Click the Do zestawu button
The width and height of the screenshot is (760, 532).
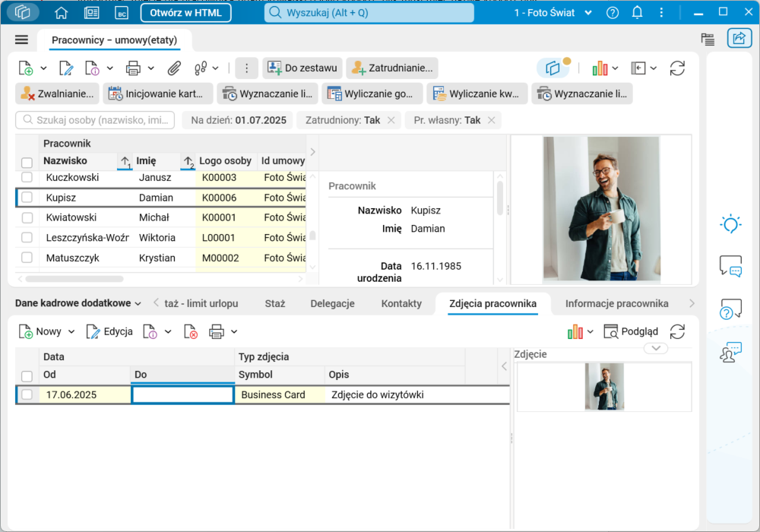pos(303,68)
